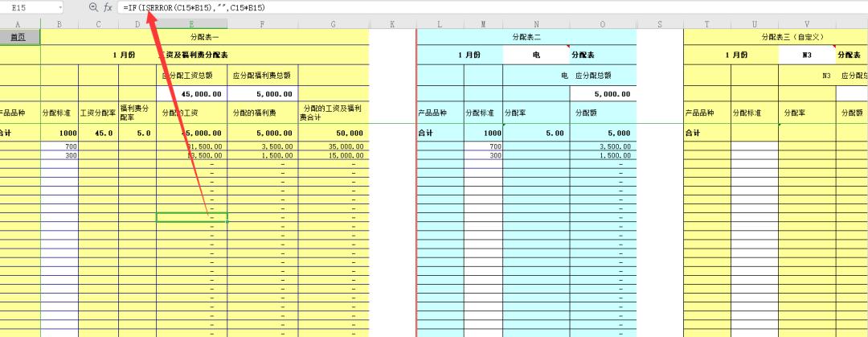Click the 分配表一 title cell
Screen dimensions: 868x337
pos(205,37)
